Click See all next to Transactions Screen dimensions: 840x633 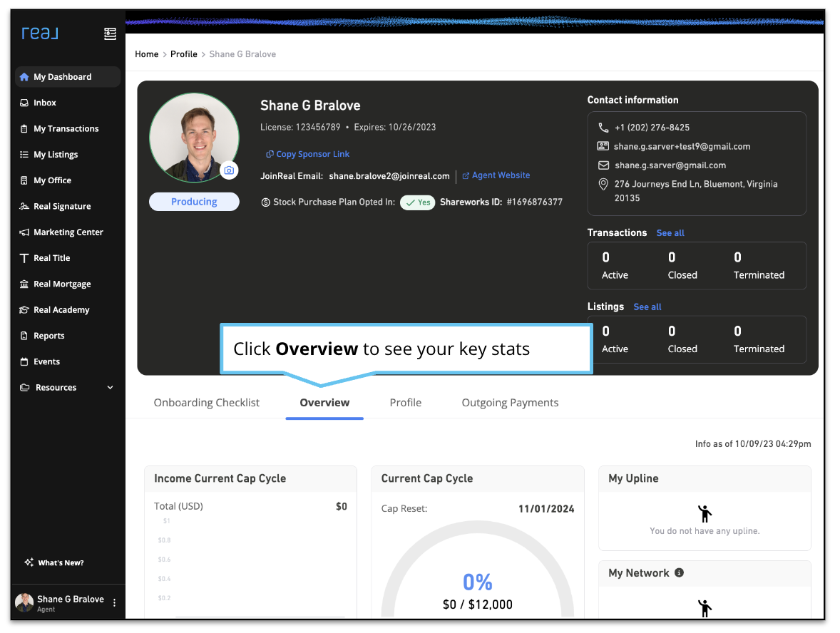pos(670,233)
